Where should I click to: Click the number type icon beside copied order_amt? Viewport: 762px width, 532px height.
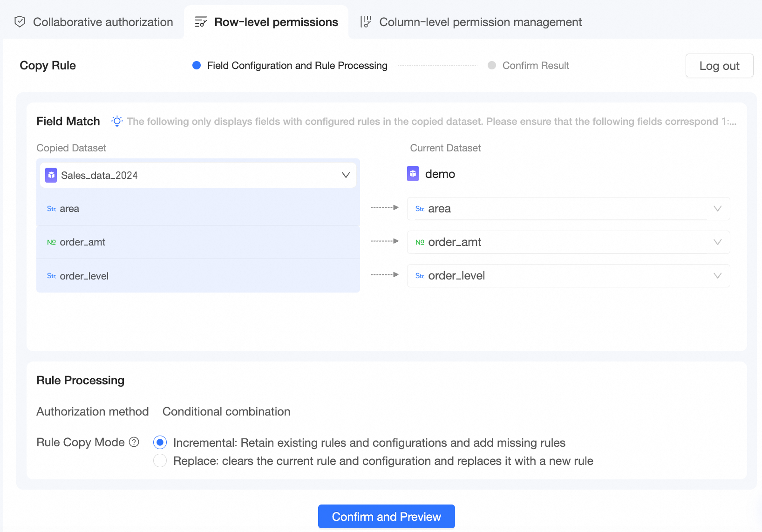[x=51, y=242]
